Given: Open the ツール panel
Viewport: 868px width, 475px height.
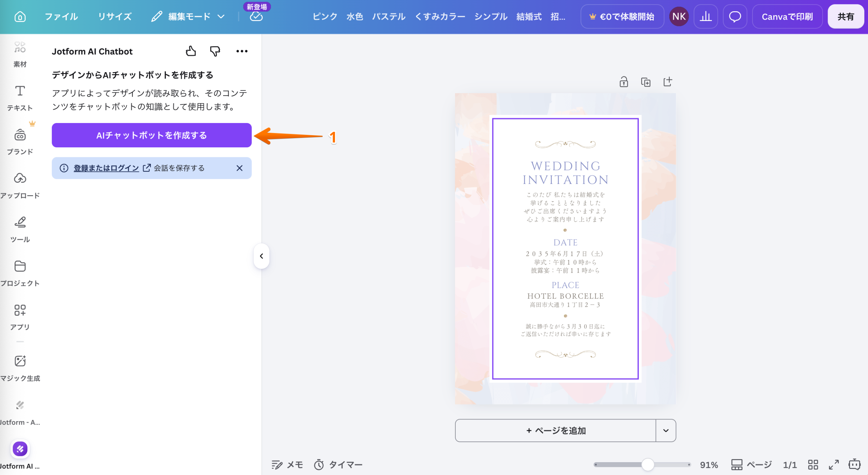Looking at the screenshot, I should pos(20,230).
